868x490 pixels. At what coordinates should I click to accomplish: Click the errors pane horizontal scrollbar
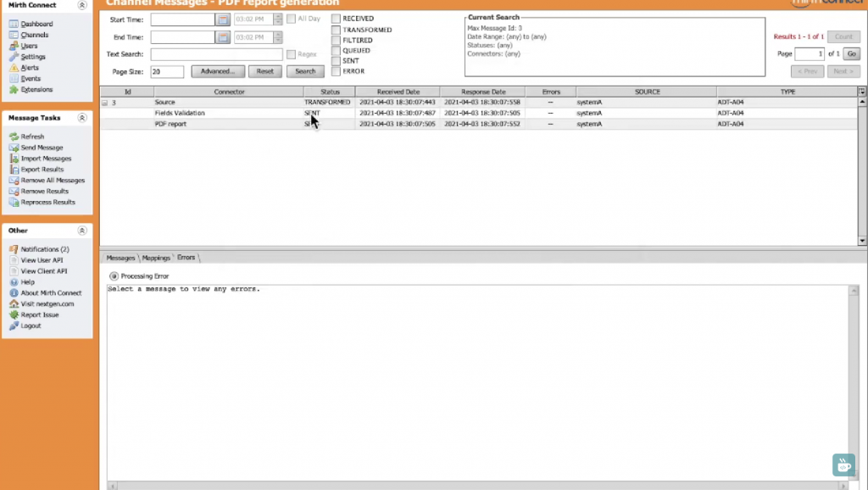click(478, 486)
